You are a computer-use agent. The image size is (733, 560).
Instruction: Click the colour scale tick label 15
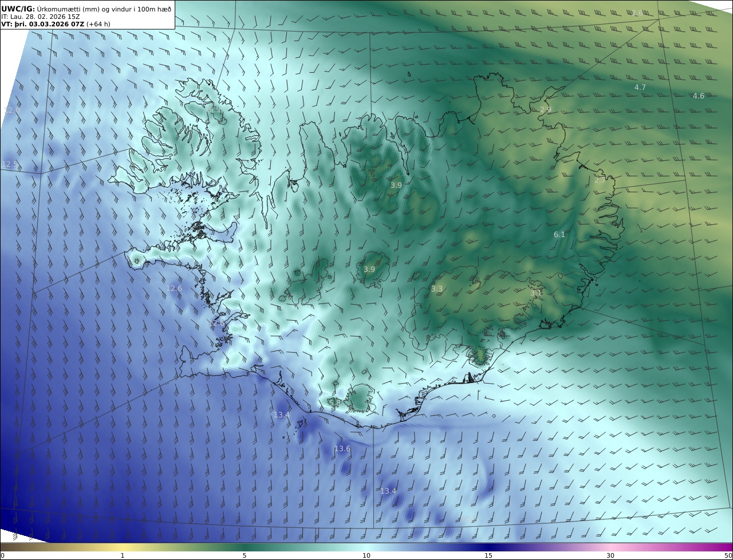488,555
